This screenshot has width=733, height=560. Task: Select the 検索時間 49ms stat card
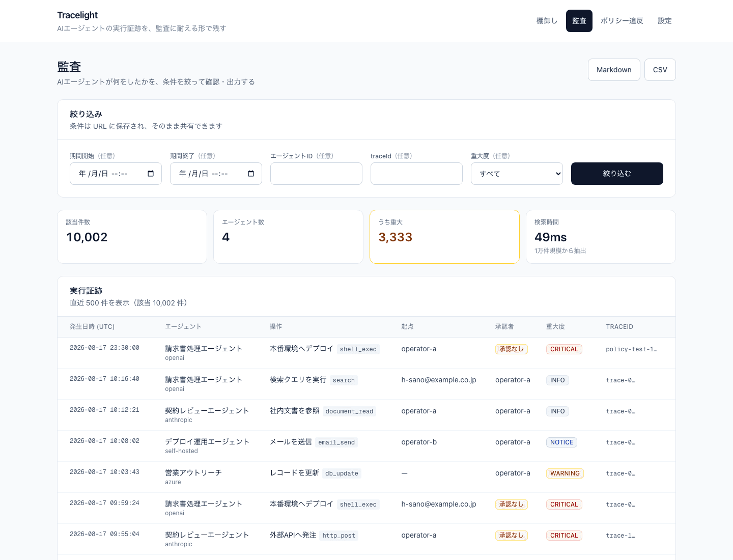click(x=601, y=237)
